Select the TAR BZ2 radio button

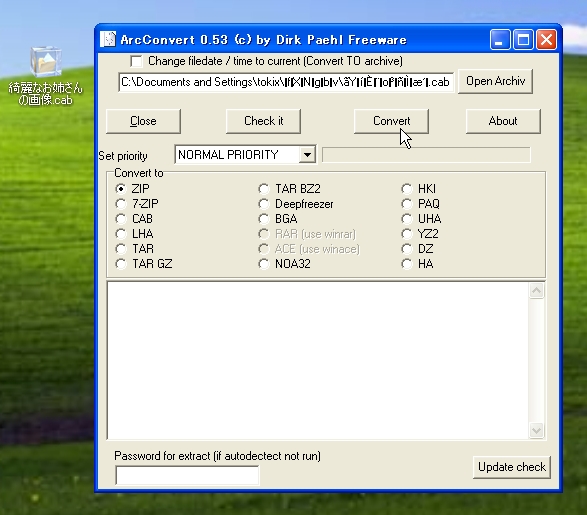(x=264, y=189)
